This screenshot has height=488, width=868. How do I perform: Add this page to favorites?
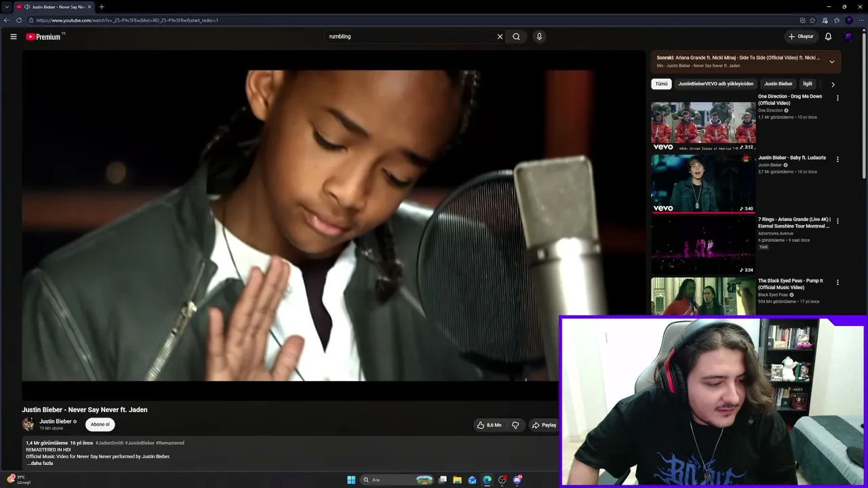tap(812, 20)
